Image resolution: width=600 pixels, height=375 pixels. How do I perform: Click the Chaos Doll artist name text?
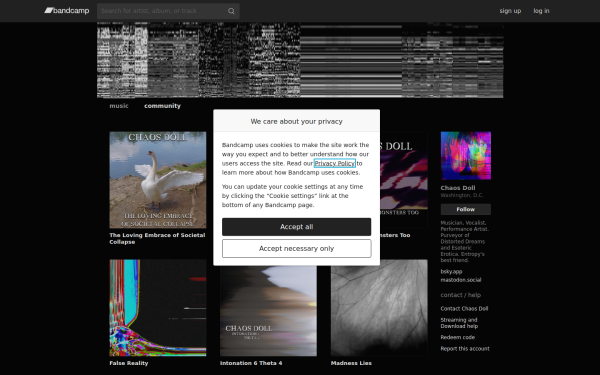coord(458,188)
